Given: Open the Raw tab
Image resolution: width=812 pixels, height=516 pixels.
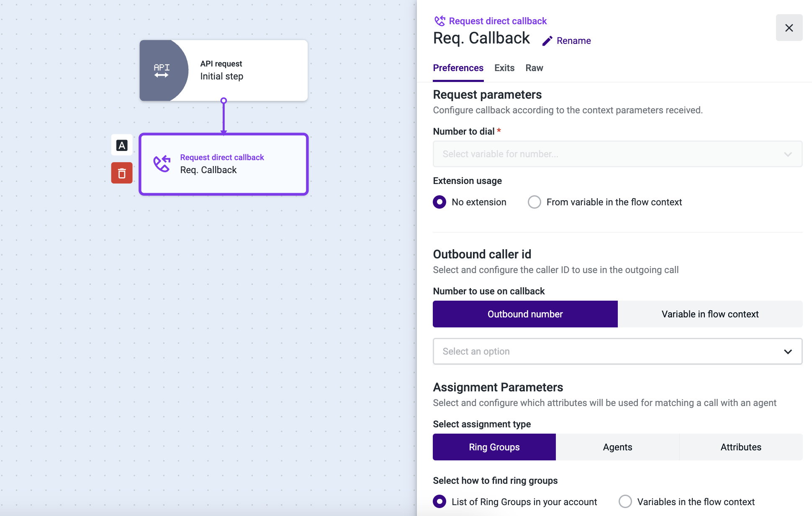Looking at the screenshot, I should (x=534, y=68).
